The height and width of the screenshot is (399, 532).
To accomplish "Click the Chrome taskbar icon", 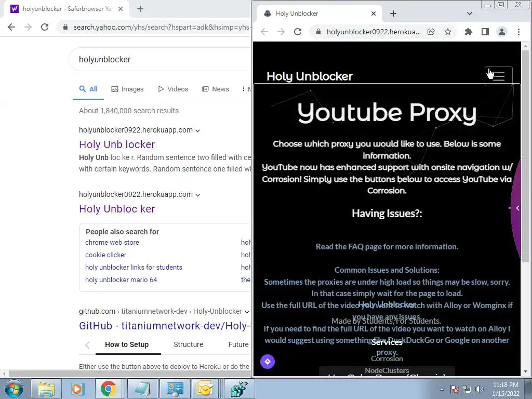I will tap(108, 389).
